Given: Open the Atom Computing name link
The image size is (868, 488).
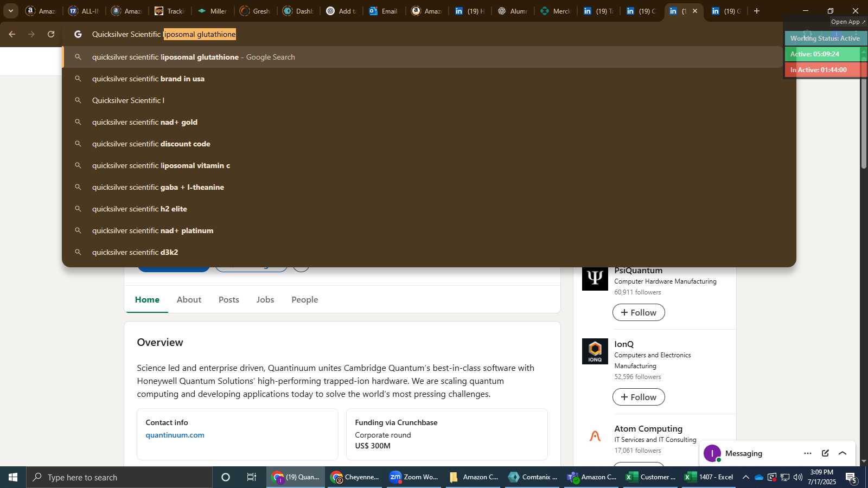Looking at the screenshot, I should pyautogui.click(x=648, y=429).
